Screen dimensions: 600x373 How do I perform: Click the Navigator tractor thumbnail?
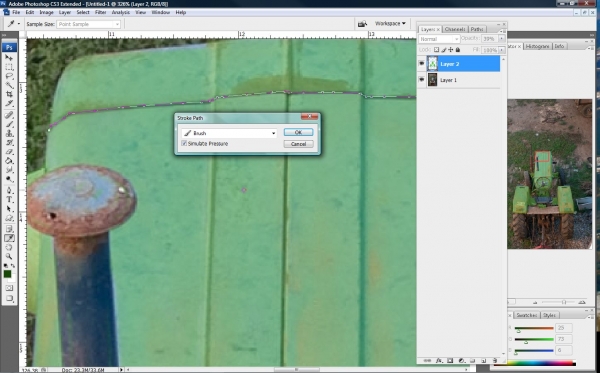pyautogui.click(x=549, y=174)
